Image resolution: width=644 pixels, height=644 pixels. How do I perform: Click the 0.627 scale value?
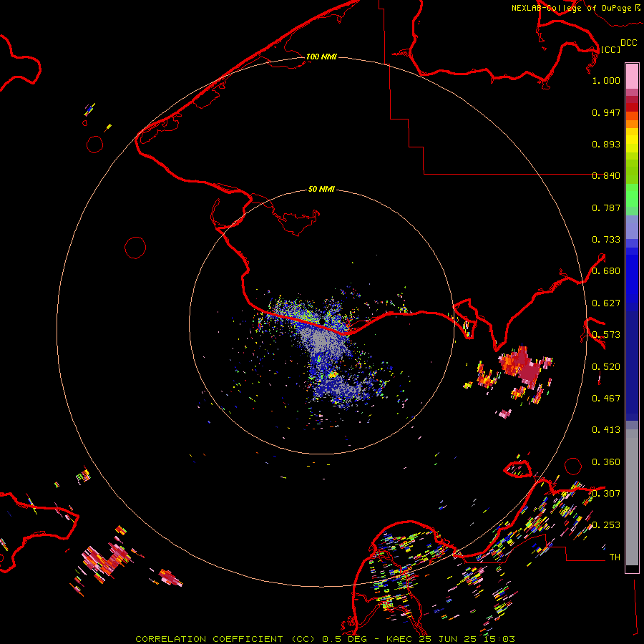coord(606,303)
